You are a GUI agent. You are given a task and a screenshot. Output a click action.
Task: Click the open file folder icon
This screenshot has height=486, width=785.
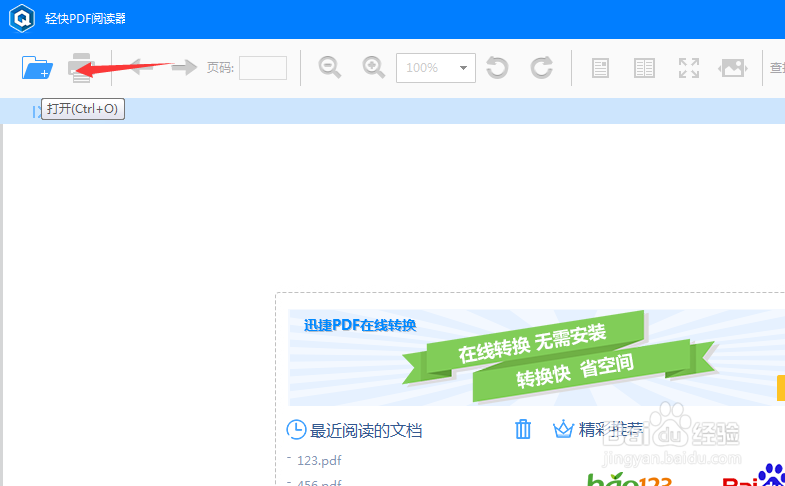pos(37,68)
